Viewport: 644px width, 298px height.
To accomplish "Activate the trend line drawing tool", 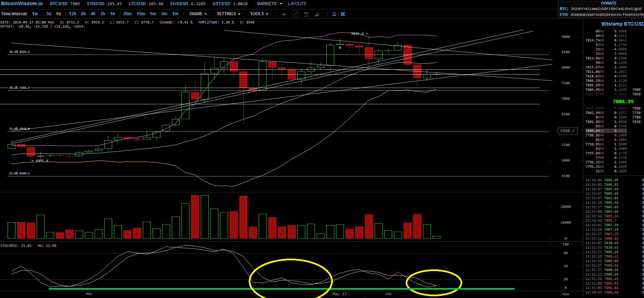I will coord(295,14).
